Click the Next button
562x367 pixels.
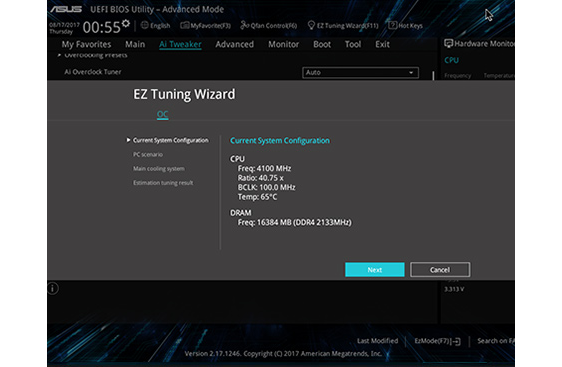click(x=375, y=270)
